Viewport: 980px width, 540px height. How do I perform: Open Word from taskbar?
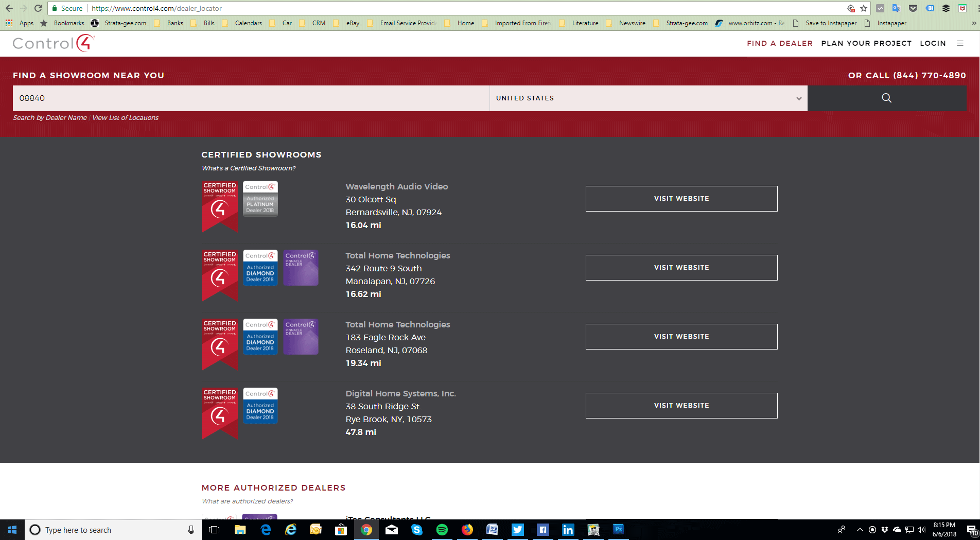coord(493,530)
